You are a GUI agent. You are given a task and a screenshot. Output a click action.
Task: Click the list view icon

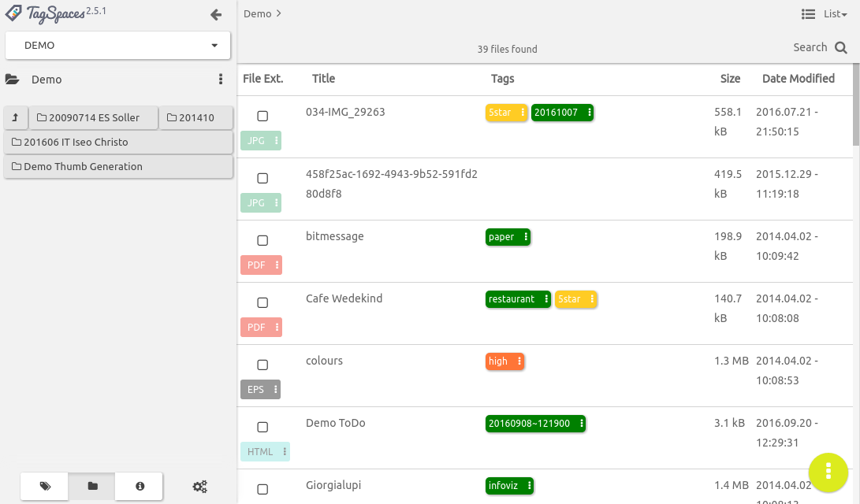point(808,13)
